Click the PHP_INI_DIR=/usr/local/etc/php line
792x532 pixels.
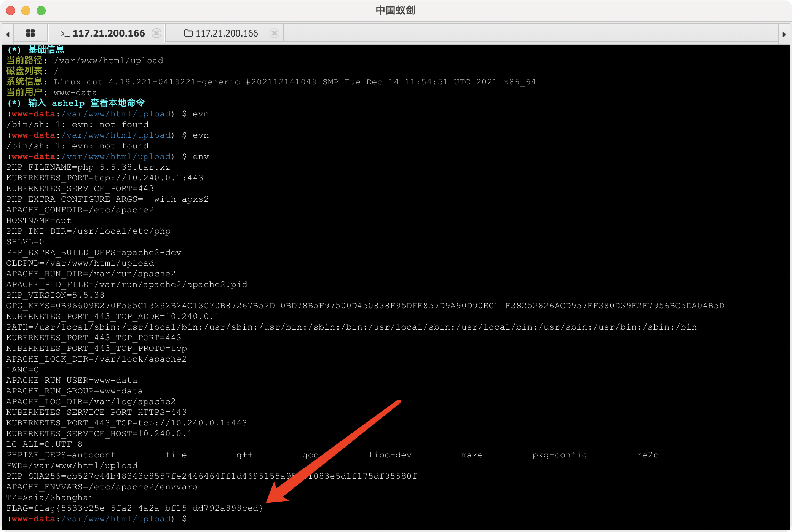pyautogui.click(x=88, y=231)
